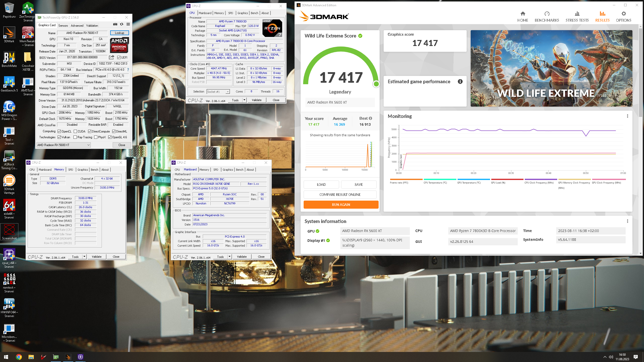Open the BenchMate desktop shortcut

[9, 59]
